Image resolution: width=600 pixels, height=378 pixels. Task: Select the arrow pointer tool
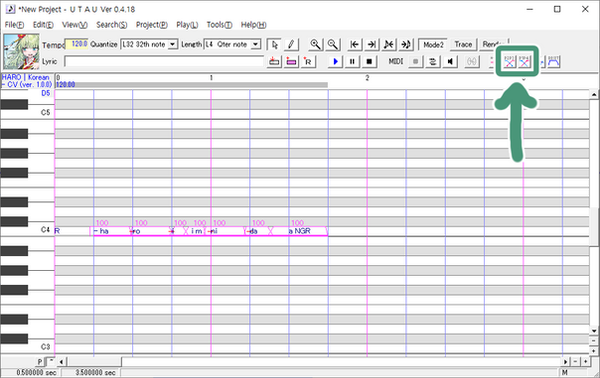tap(274, 44)
